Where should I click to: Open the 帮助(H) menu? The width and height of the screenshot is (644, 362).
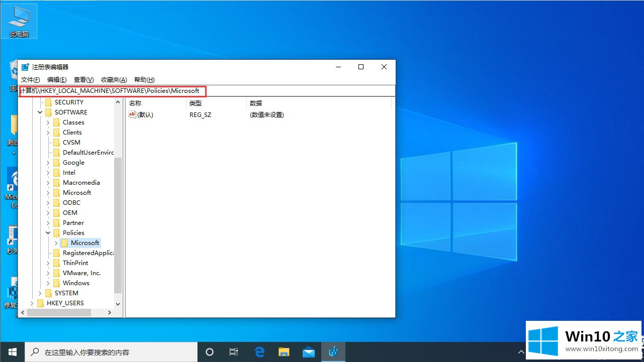click(x=144, y=80)
